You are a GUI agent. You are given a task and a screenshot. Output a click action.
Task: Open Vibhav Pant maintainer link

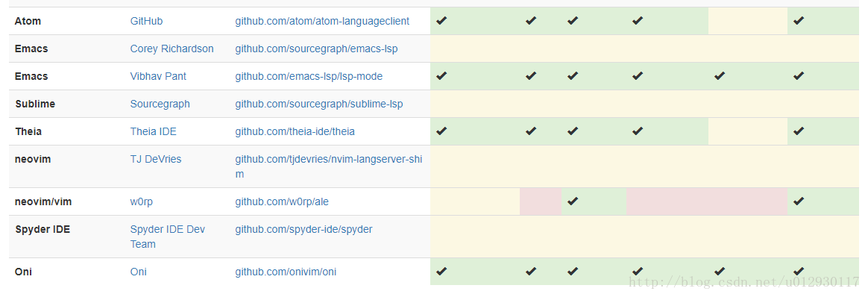(x=158, y=76)
